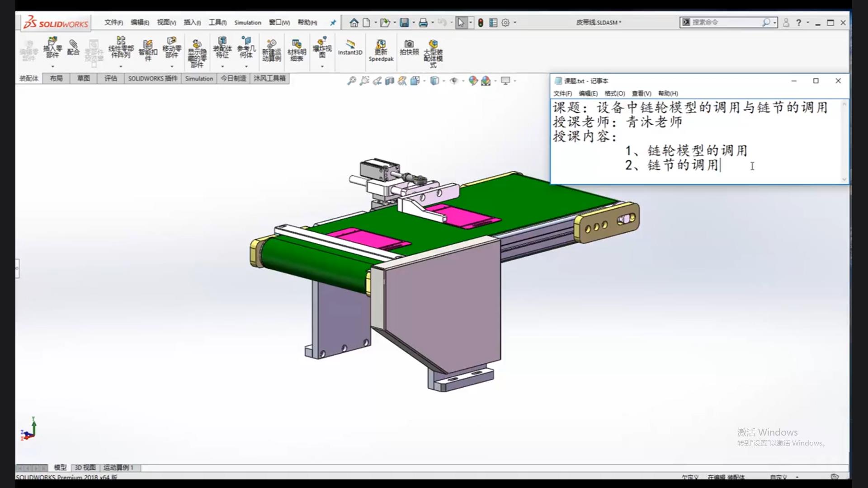Select Linear Component Pattern (线性零部件阵列) tool
This screenshot has width=868, height=488.
tap(121, 47)
